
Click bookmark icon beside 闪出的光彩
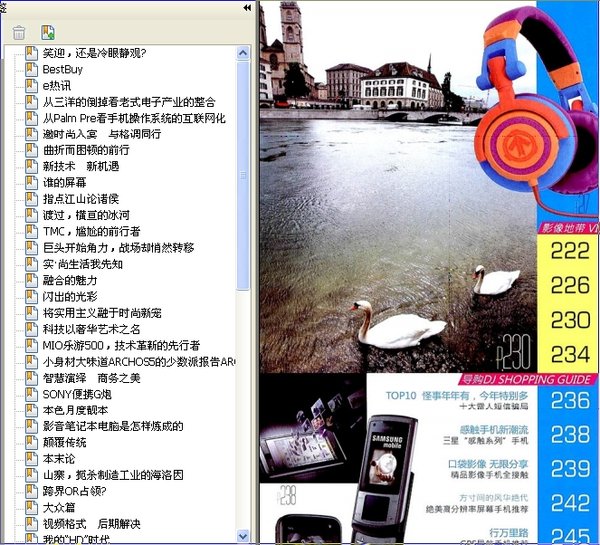pos(31,296)
